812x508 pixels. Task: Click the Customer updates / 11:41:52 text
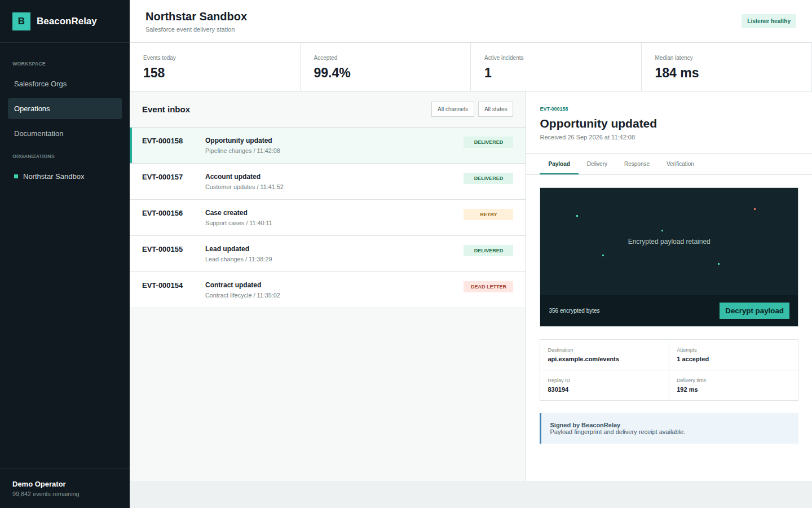pyautogui.click(x=244, y=187)
